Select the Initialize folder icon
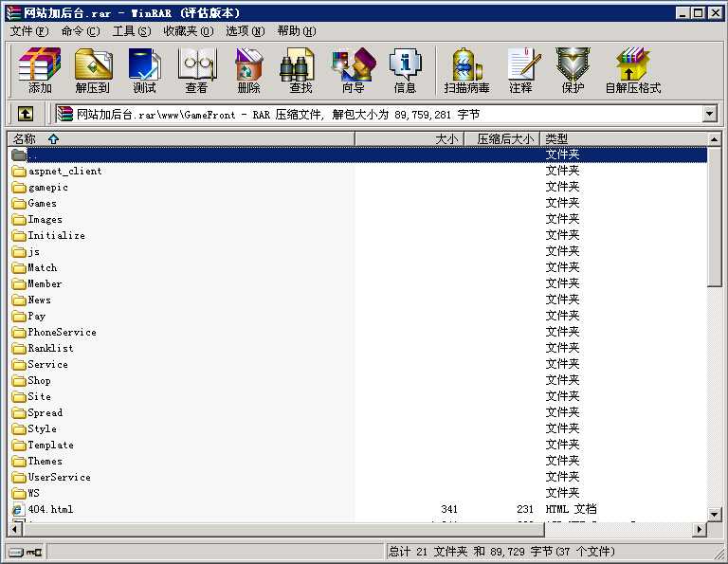 click(x=19, y=236)
